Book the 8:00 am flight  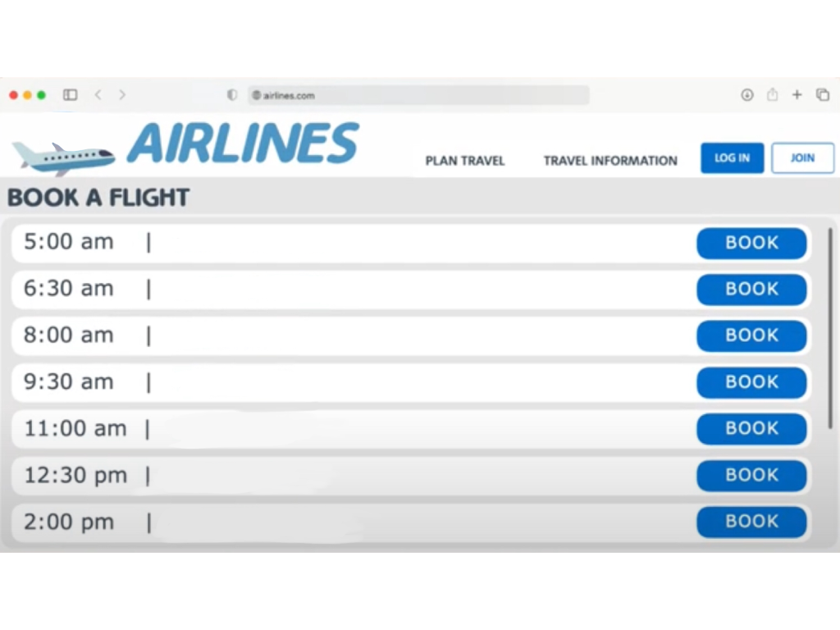(751, 336)
